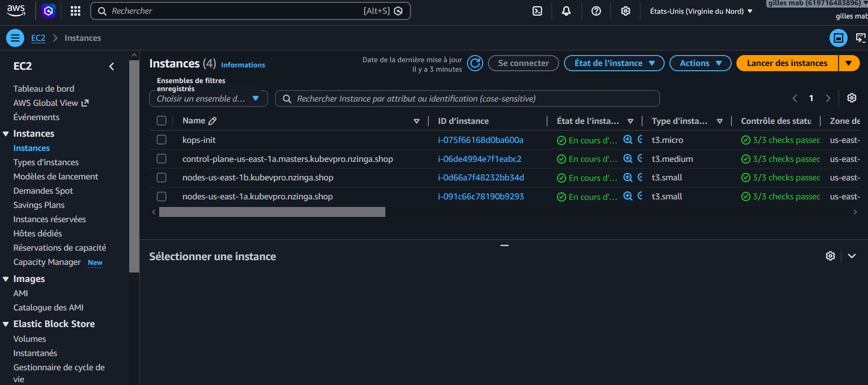
Task: Open Tableau de bord in sidebar
Action: coord(44,89)
